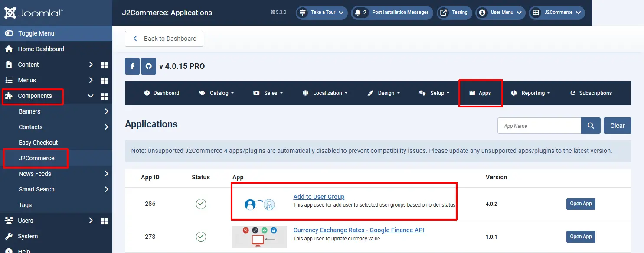Open Currency Exchange Rates - Google Finance API link
This screenshot has height=253, width=644.
tap(359, 230)
